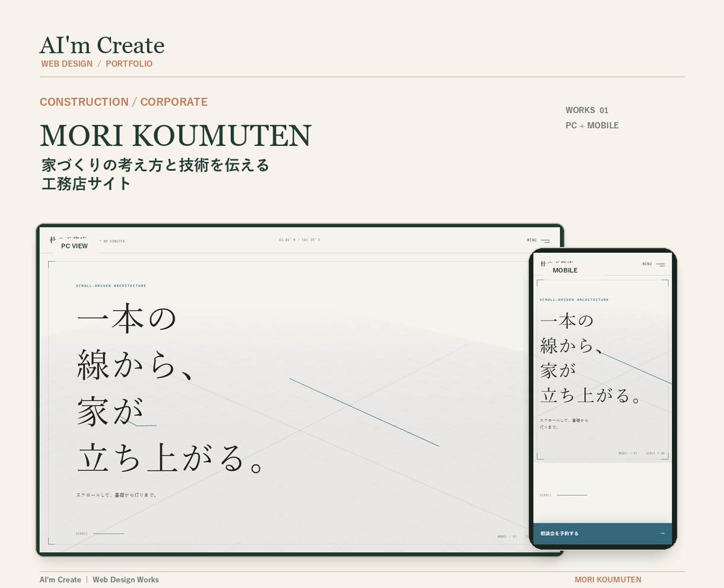Select the MOBILE label tag
Screen dimensions: 724x588
[x=565, y=270]
